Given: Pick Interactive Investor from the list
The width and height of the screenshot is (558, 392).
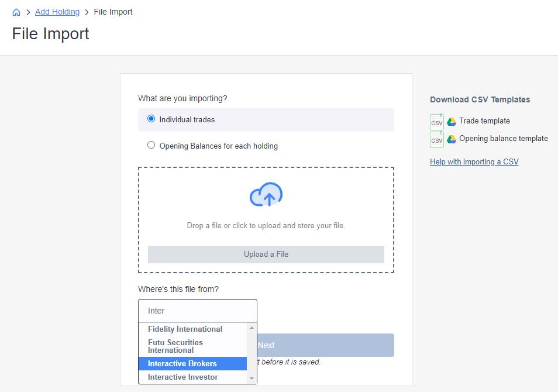Looking at the screenshot, I should pyautogui.click(x=192, y=377).
